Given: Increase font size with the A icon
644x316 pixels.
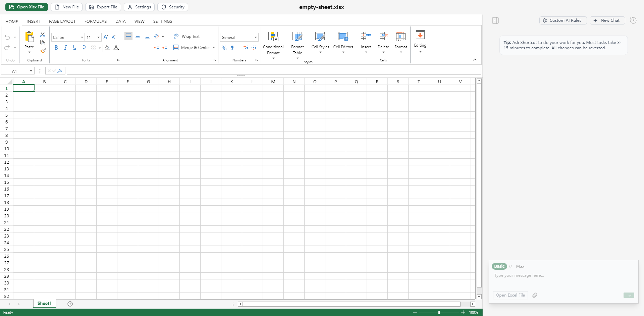Looking at the screenshot, I should 106,37.
